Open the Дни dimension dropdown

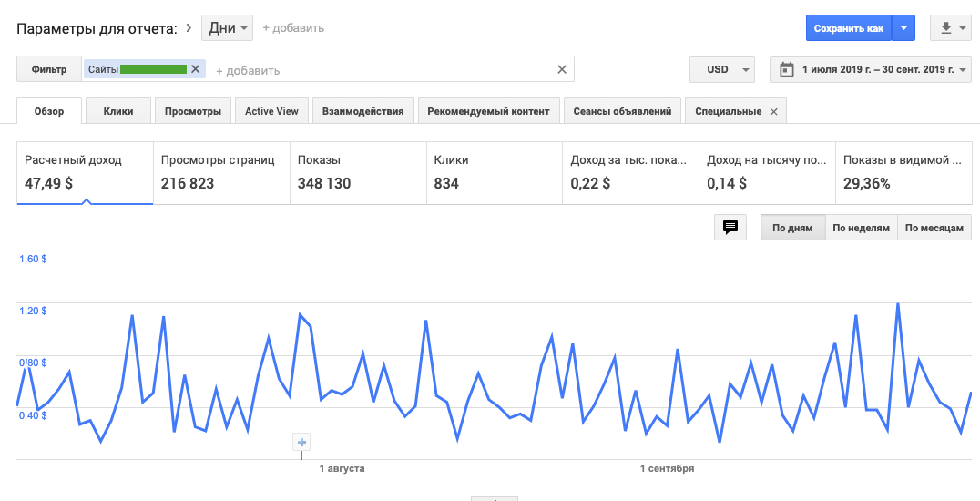227,28
